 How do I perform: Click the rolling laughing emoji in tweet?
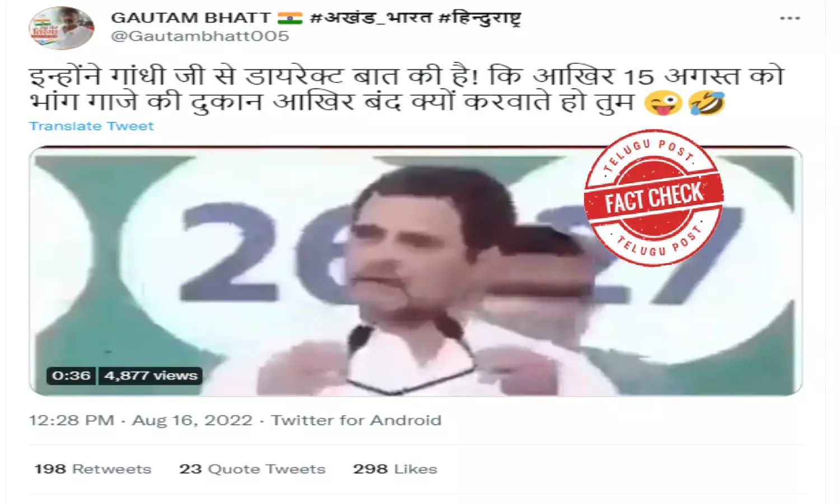706,104
